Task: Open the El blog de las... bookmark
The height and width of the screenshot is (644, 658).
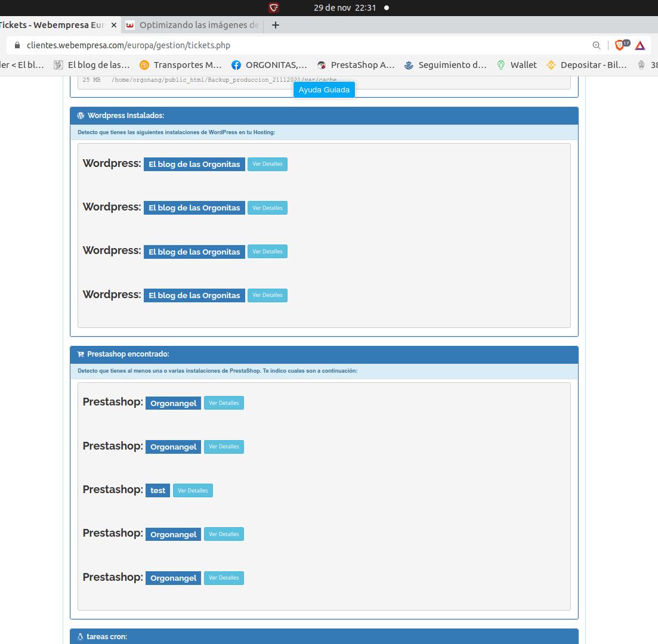Action: [x=92, y=65]
